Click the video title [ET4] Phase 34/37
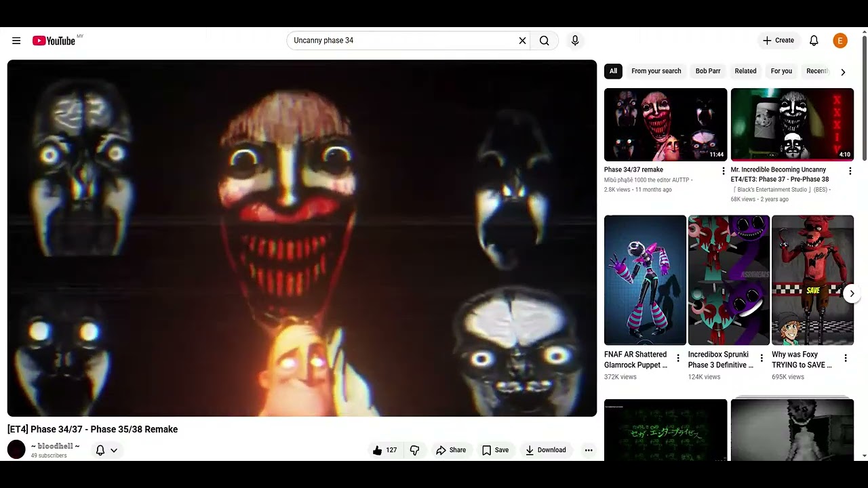The image size is (868, 488). pyautogui.click(x=93, y=429)
